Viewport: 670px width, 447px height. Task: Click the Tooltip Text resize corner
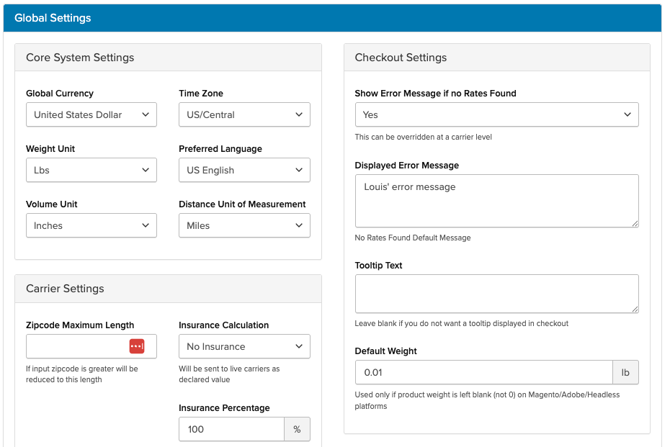[633, 308]
